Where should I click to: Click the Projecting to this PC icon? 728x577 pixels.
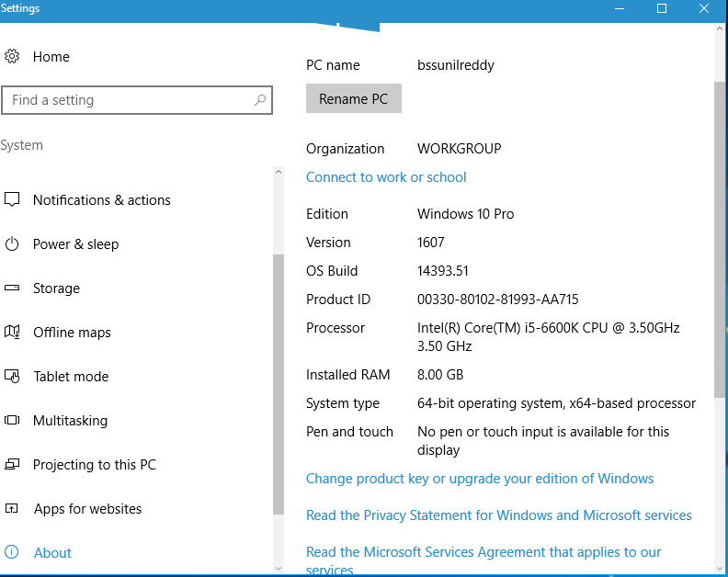12,464
